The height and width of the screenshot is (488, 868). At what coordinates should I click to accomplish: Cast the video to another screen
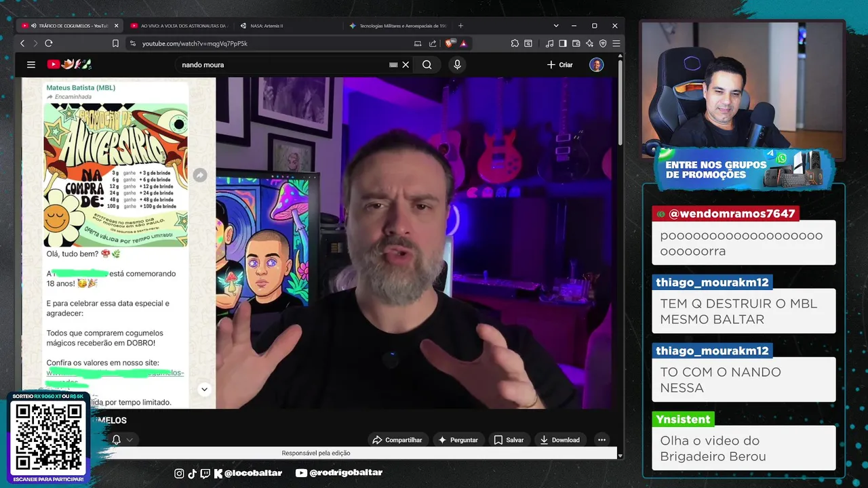(418, 43)
